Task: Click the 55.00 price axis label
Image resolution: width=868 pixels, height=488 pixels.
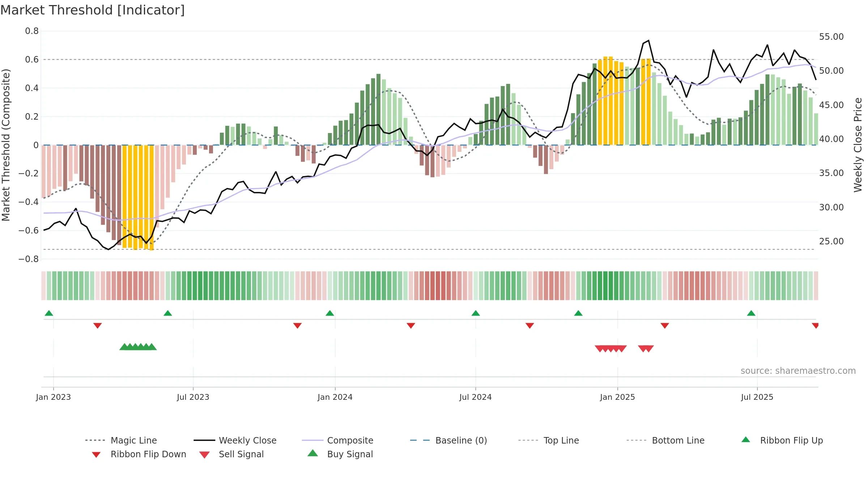Action: point(831,37)
